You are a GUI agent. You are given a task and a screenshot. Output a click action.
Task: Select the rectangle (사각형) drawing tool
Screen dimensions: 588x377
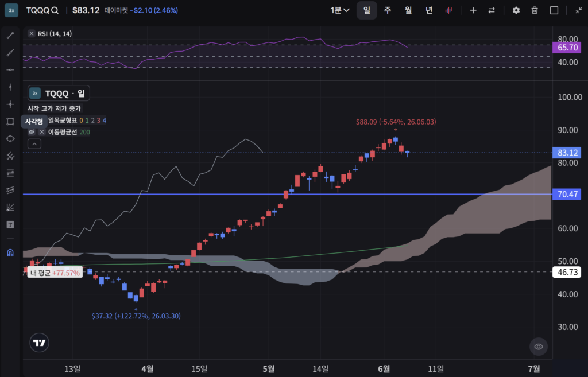[x=10, y=122]
